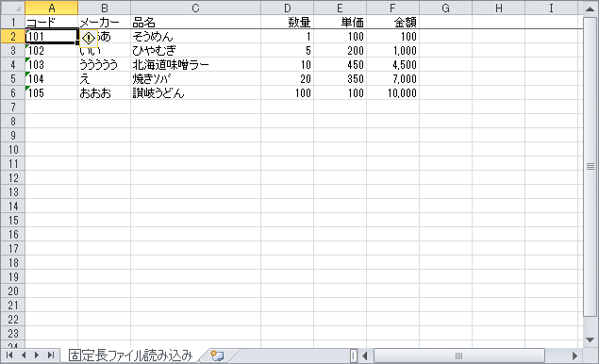Select column F header
The width and height of the screenshot is (599, 364).
pos(392,8)
